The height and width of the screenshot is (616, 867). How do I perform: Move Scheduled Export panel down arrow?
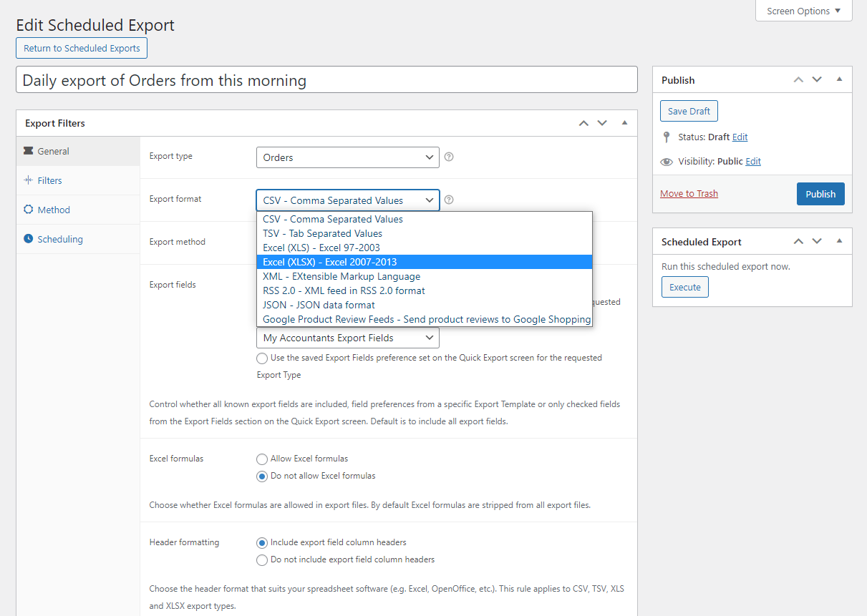(817, 242)
